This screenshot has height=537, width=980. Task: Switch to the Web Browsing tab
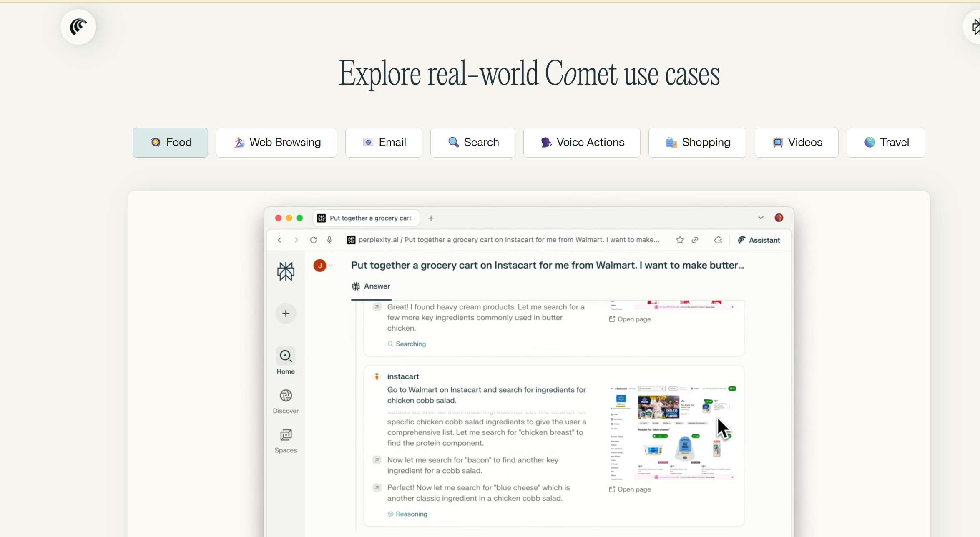pos(276,143)
